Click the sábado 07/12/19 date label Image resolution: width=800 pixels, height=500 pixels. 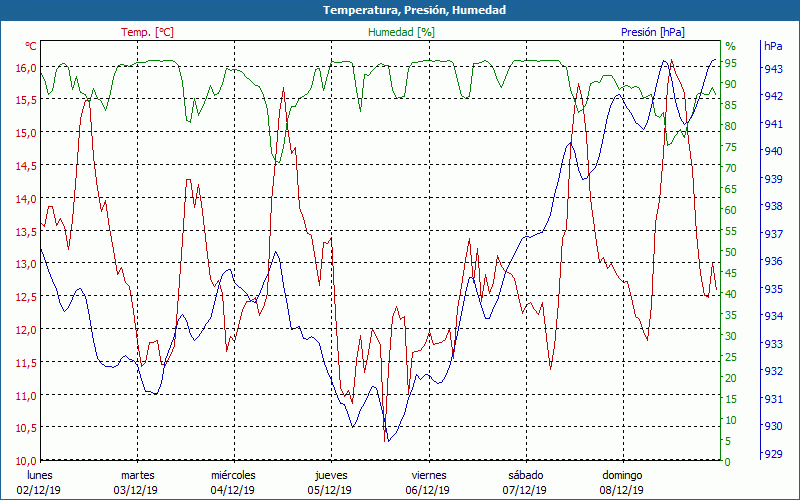tap(525, 483)
